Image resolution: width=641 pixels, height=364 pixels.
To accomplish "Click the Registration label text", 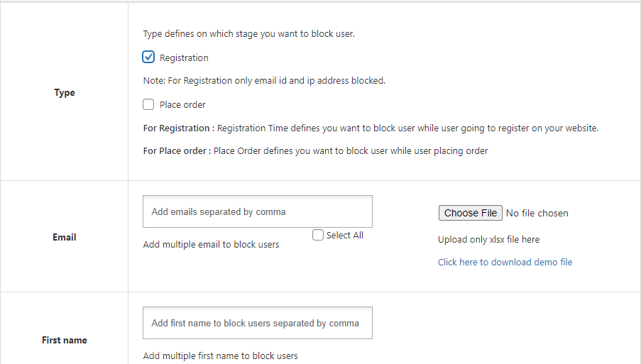I will click(184, 58).
